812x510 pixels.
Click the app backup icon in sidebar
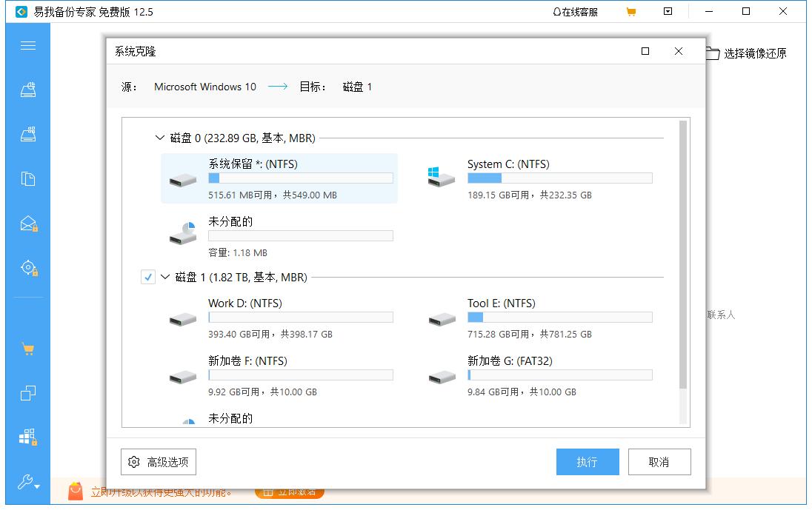pos(27,437)
